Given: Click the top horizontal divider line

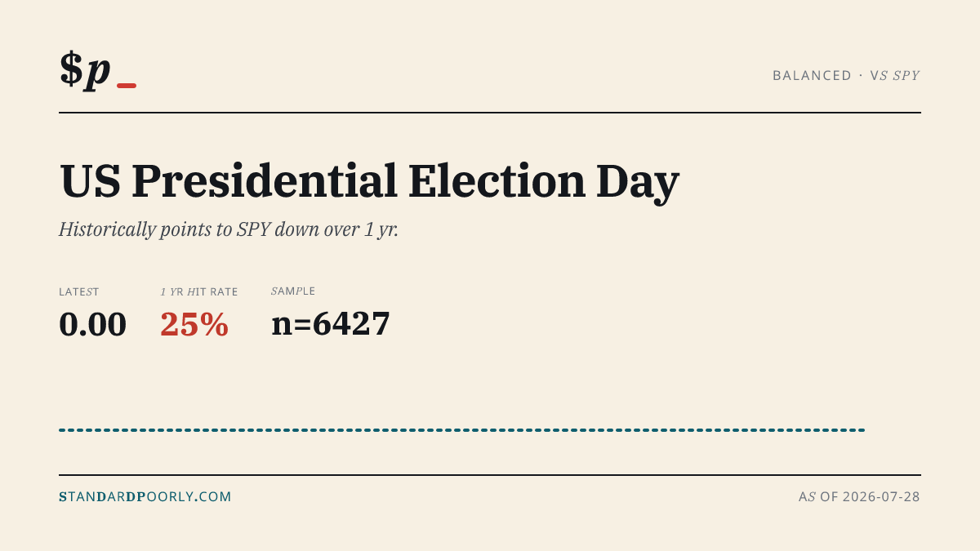Looking at the screenshot, I should pyautogui.click(x=490, y=113).
